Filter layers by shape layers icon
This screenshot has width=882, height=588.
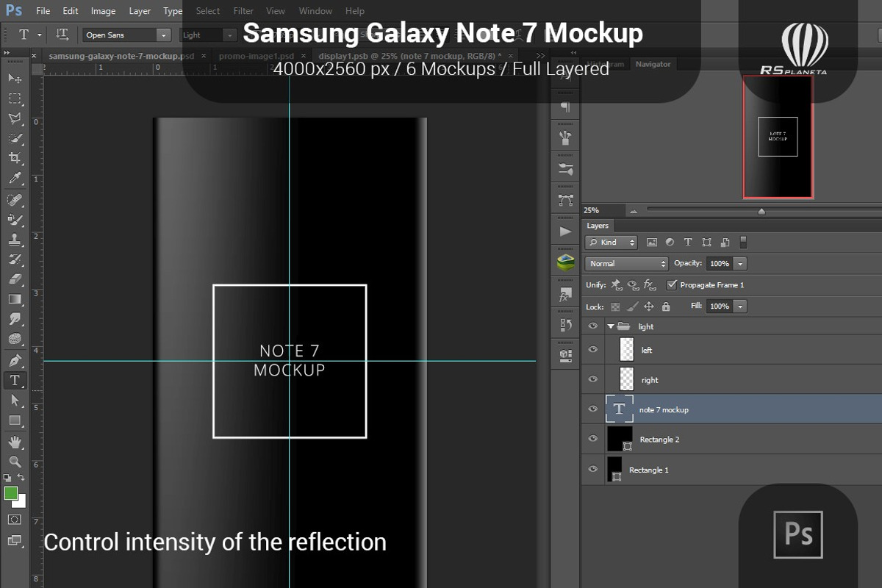click(706, 243)
